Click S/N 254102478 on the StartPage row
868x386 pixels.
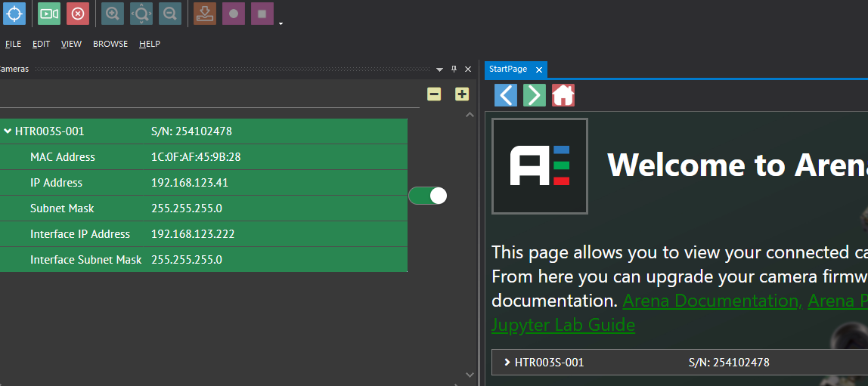[x=729, y=363]
